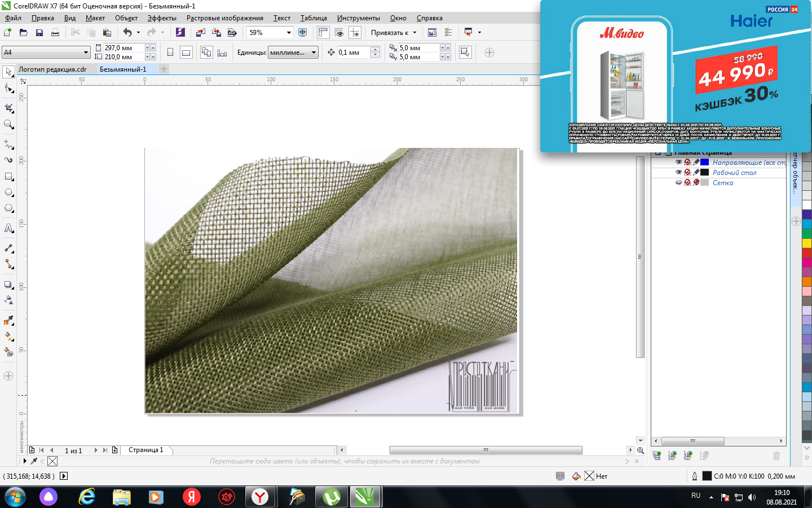Toggle visibility eye of Сетка layer
812x508 pixels.
point(678,182)
